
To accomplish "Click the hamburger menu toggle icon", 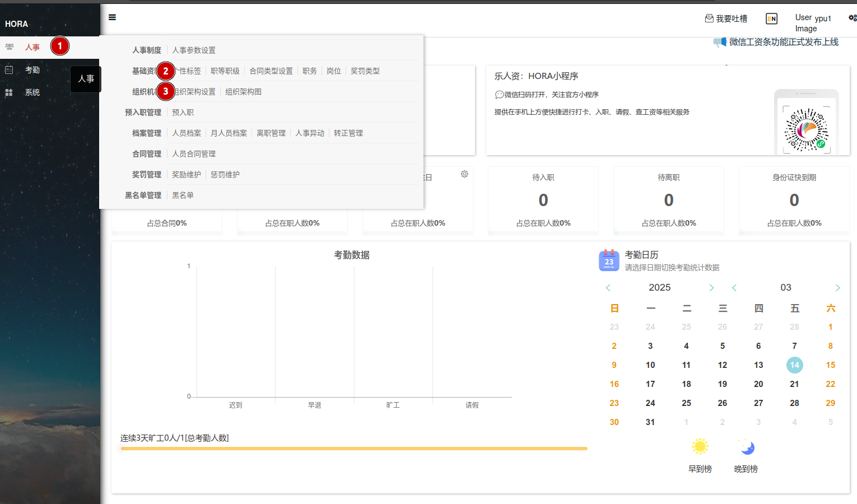I will click(112, 17).
